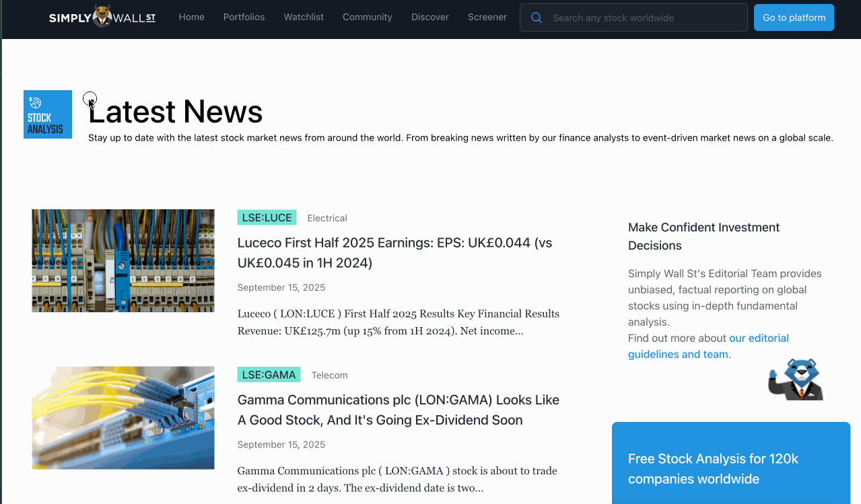Screen dimensions: 861x504
Task: Open the Gamma Communications ex-dividend article headline
Action: pos(399,410)
